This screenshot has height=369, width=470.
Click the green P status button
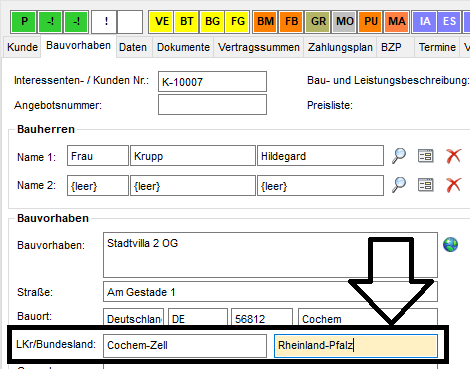pos(23,22)
